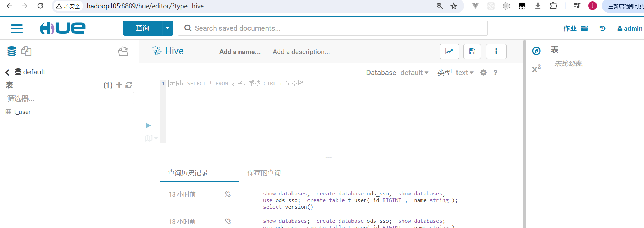Viewport: 644px width, 228px height.
Task: Switch to 保存的查询 tab
Action: tap(264, 173)
